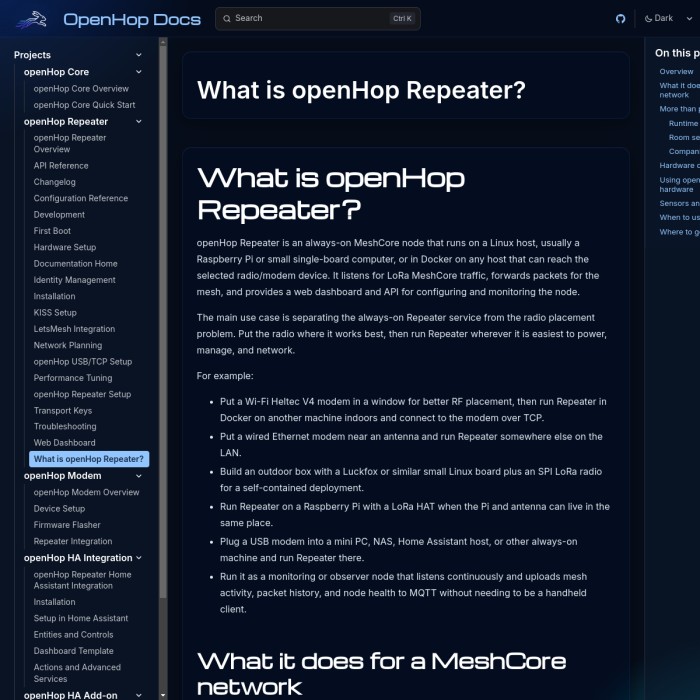Open the Troubleshooting page
This screenshot has height=700, width=700.
click(65, 426)
